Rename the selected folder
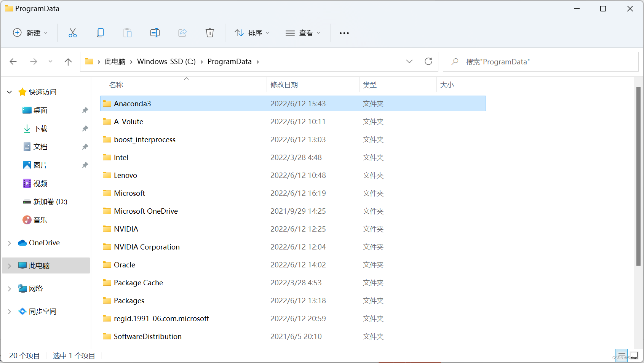The width and height of the screenshot is (644, 363). [x=155, y=33]
